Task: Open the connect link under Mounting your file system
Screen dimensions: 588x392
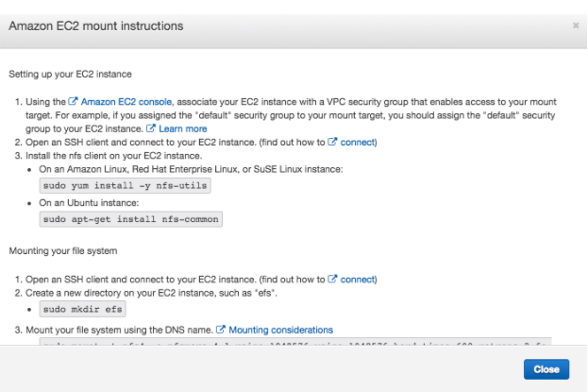Action: (357, 280)
